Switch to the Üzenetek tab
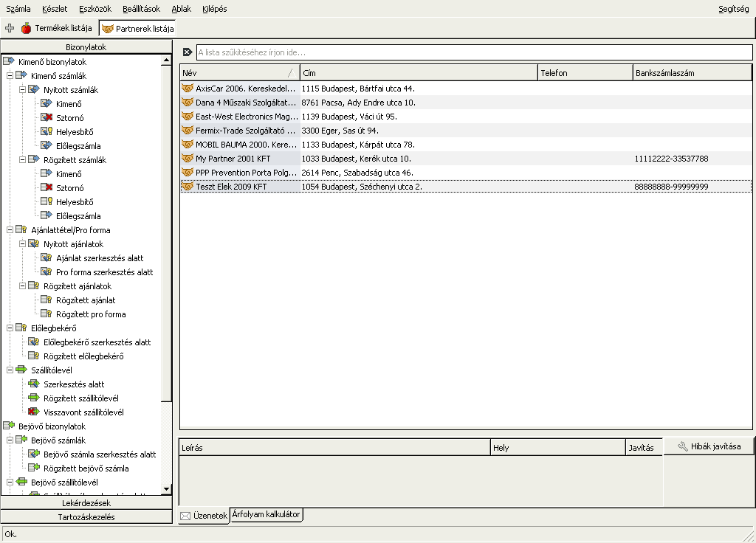756x543 pixels. click(204, 516)
